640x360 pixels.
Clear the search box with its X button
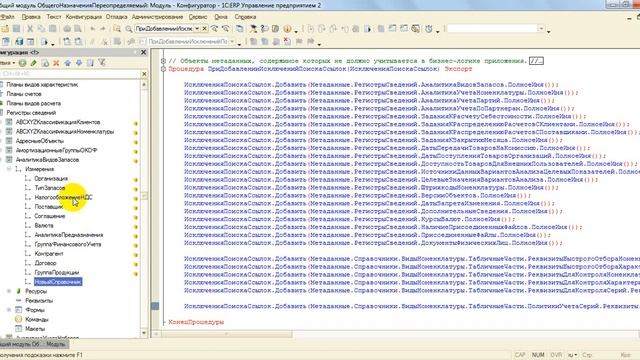(x=204, y=29)
